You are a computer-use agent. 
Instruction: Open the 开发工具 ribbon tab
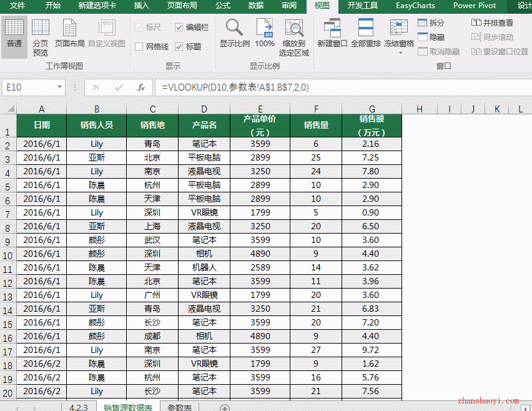pyautogui.click(x=363, y=6)
